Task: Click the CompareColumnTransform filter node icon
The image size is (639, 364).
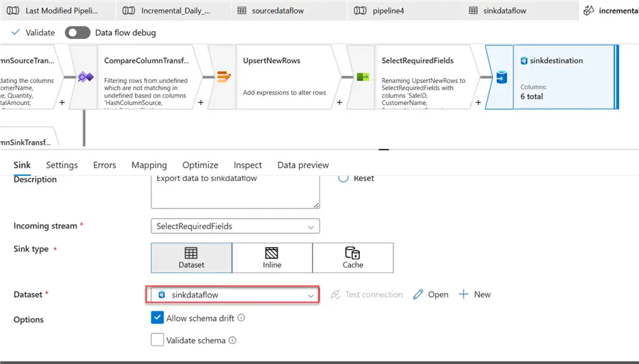Action: (x=85, y=77)
